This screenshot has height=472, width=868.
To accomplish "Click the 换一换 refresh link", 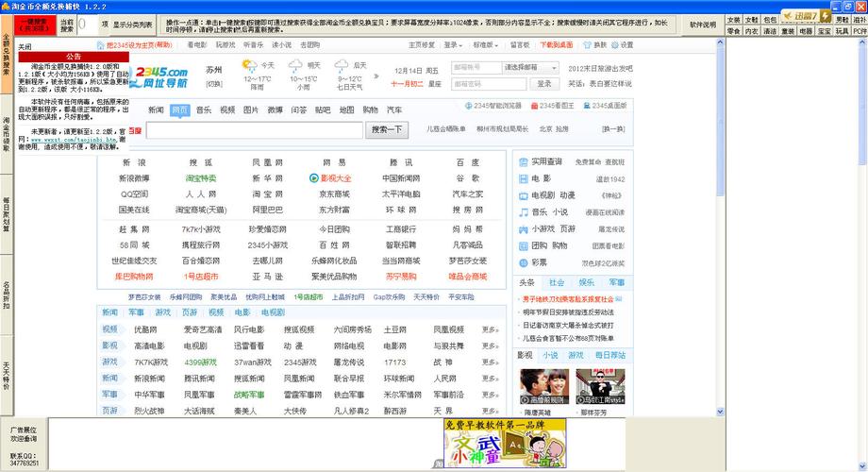I will pos(613,129).
